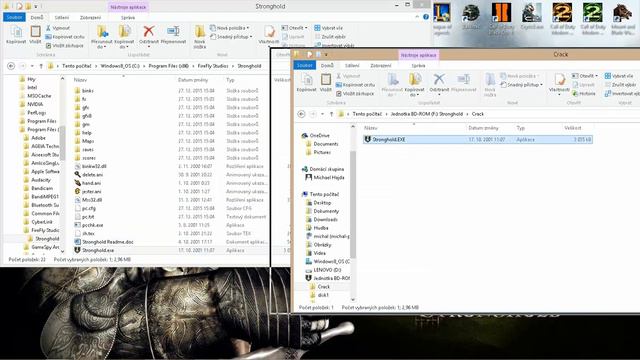Click Vybrat vše in Crack window ribbon
This screenshot has width=640, height=360.
pyautogui.click(x=619, y=76)
